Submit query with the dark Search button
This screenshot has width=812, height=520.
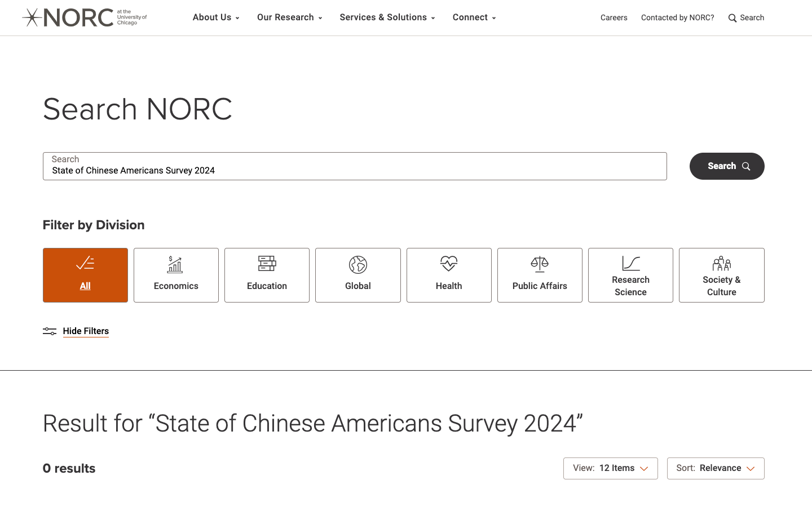coord(727,166)
